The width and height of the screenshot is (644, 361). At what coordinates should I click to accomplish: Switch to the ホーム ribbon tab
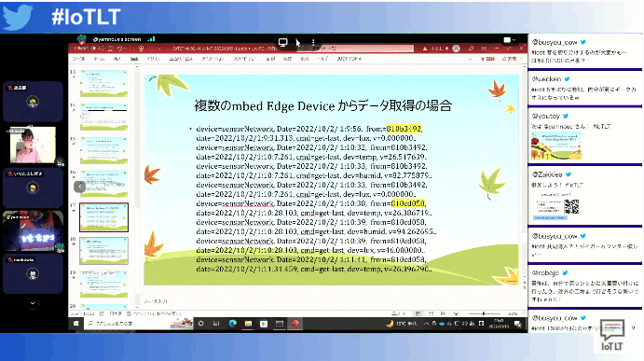pos(99,59)
